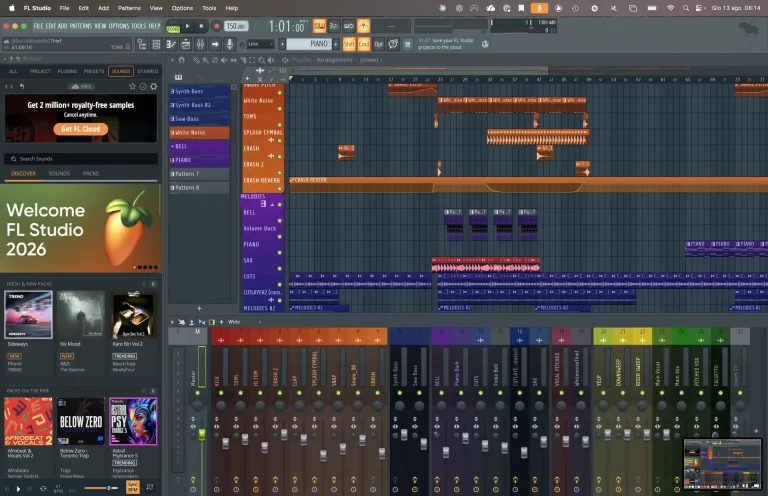Image resolution: width=768 pixels, height=496 pixels.
Task: Select the Delete tool in Playlist toolbar
Action: click(x=215, y=60)
